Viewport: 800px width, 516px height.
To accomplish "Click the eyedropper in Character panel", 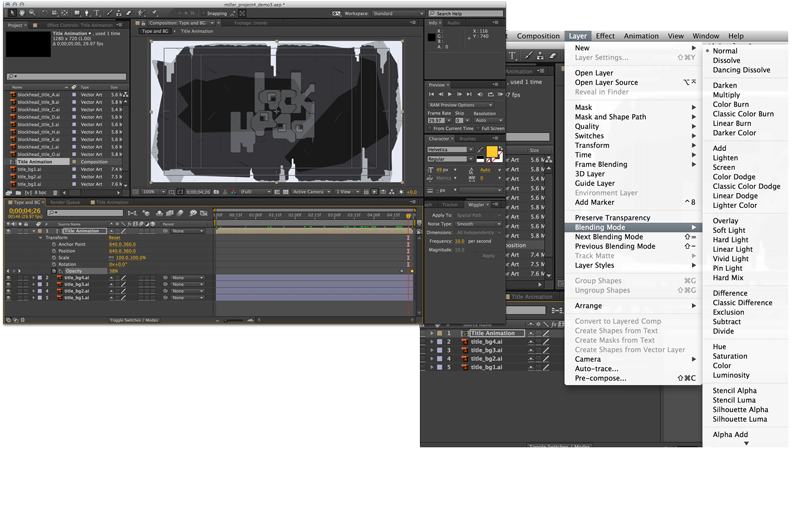I will click(480, 150).
